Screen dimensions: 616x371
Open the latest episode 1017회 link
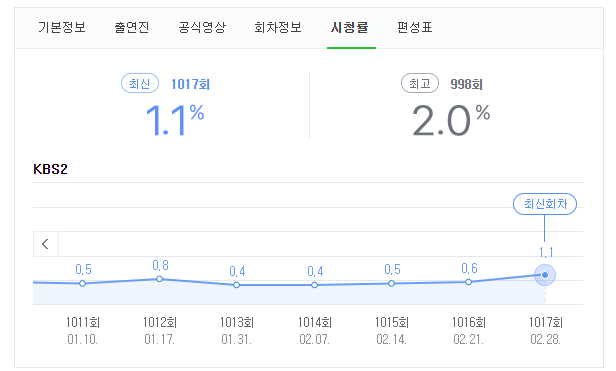point(191,84)
